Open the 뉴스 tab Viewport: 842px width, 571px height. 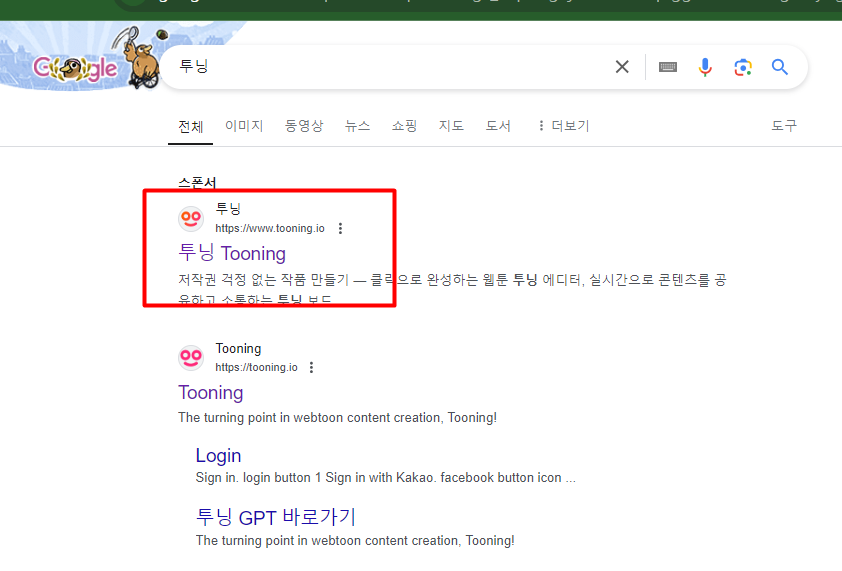[357, 126]
